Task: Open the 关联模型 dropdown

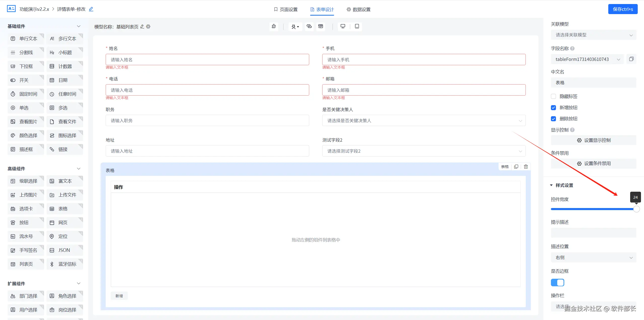Action: tap(593, 35)
